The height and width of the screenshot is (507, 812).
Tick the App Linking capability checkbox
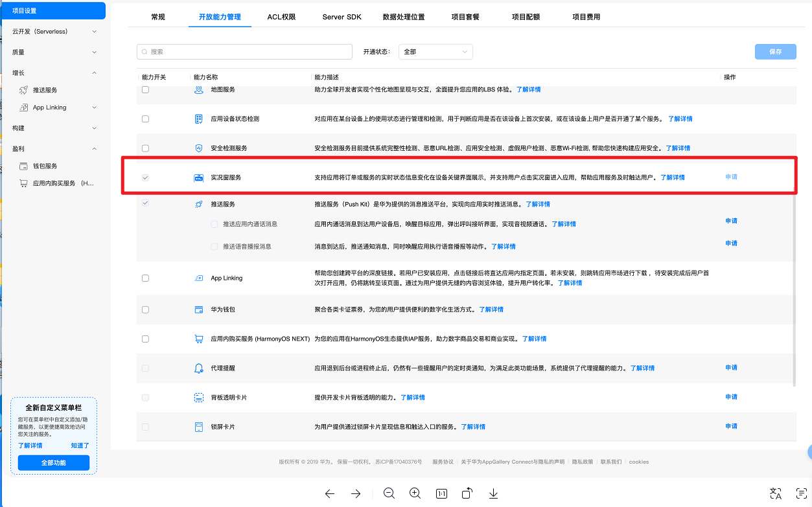[145, 278]
